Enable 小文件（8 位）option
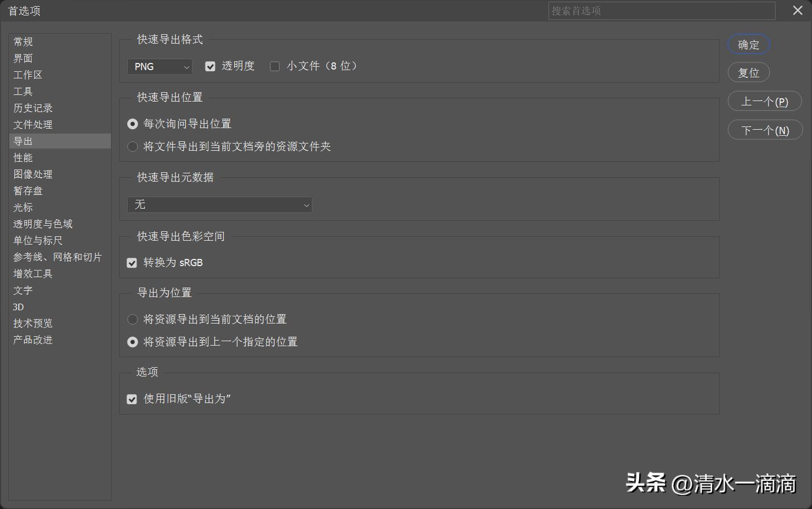The image size is (812, 509). point(275,66)
